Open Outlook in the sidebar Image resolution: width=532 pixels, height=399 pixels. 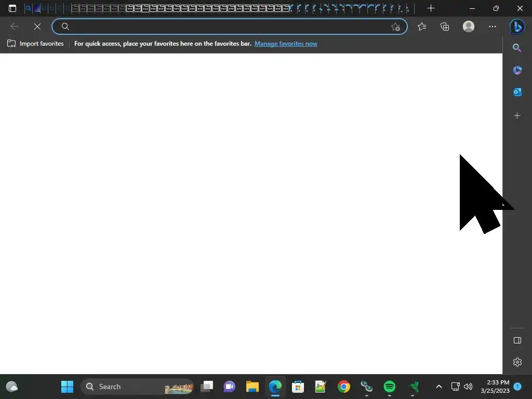[517, 92]
